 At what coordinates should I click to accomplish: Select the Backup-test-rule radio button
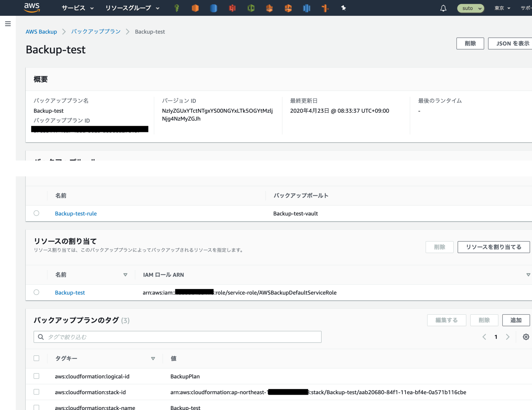pos(36,213)
